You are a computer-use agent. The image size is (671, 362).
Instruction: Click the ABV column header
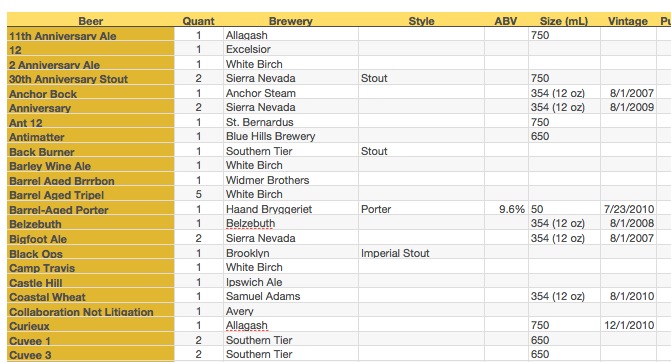coord(506,21)
